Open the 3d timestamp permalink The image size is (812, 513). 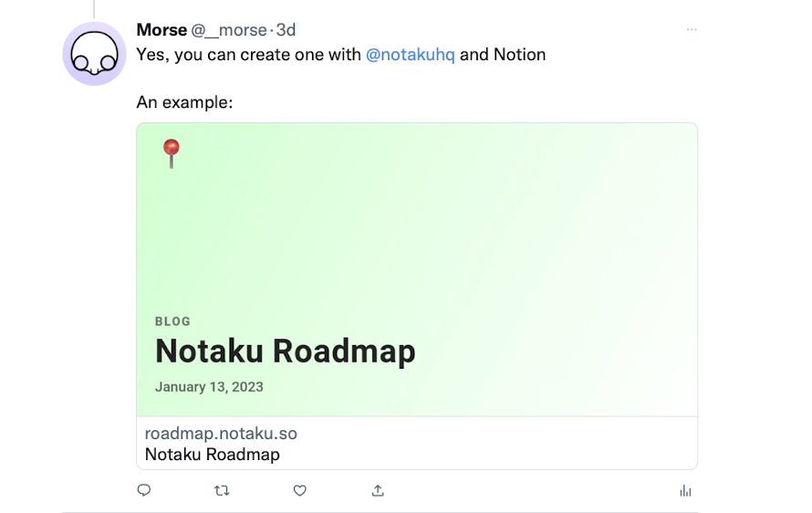tap(286, 30)
